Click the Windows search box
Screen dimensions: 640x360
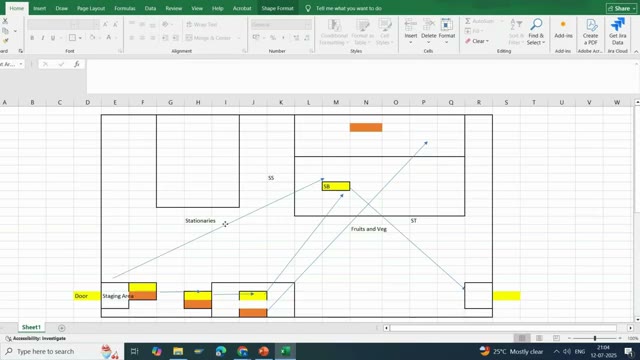click(61, 351)
